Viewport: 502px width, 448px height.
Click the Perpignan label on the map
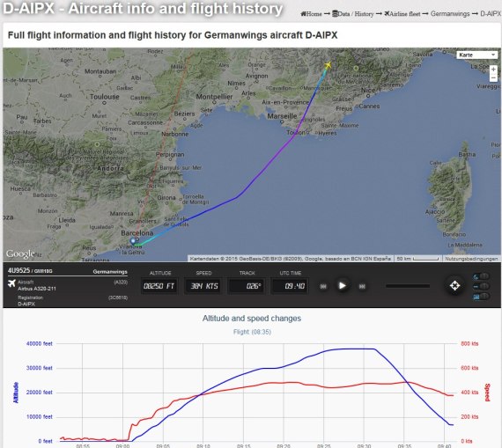170,155
